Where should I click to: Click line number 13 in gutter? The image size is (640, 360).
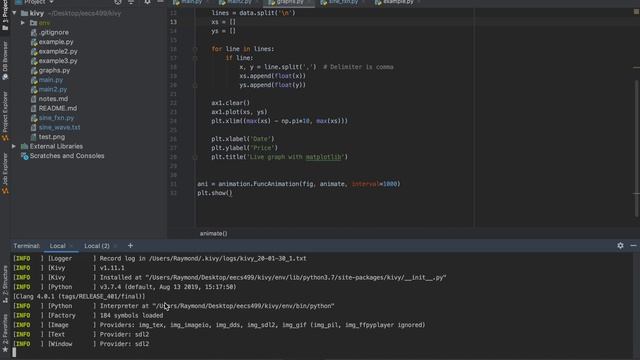[x=173, y=22]
